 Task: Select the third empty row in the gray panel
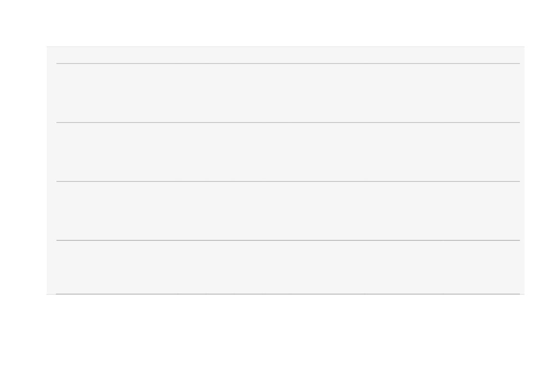click(x=288, y=211)
